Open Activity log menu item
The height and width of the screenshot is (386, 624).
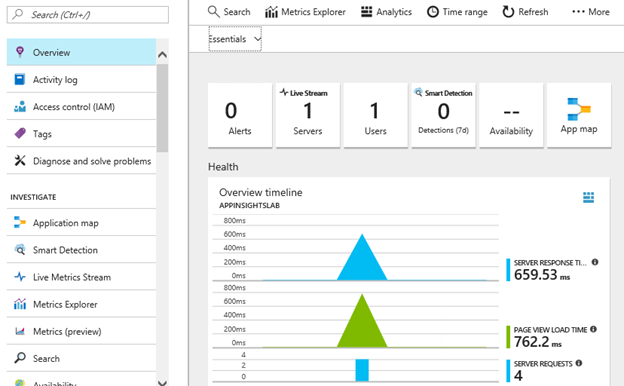[x=81, y=80]
